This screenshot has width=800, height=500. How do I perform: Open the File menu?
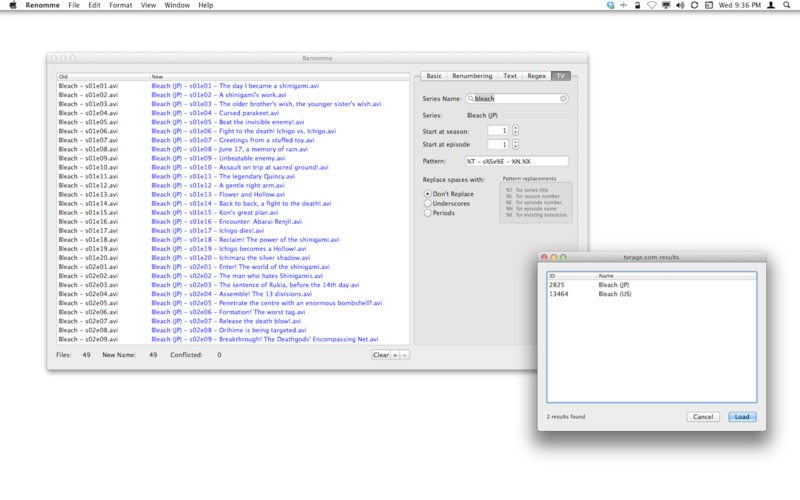pyautogui.click(x=74, y=5)
